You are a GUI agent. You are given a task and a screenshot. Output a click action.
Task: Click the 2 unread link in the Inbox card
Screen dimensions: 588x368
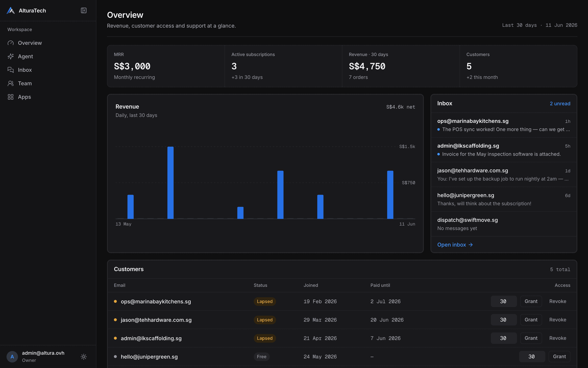pyautogui.click(x=560, y=103)
